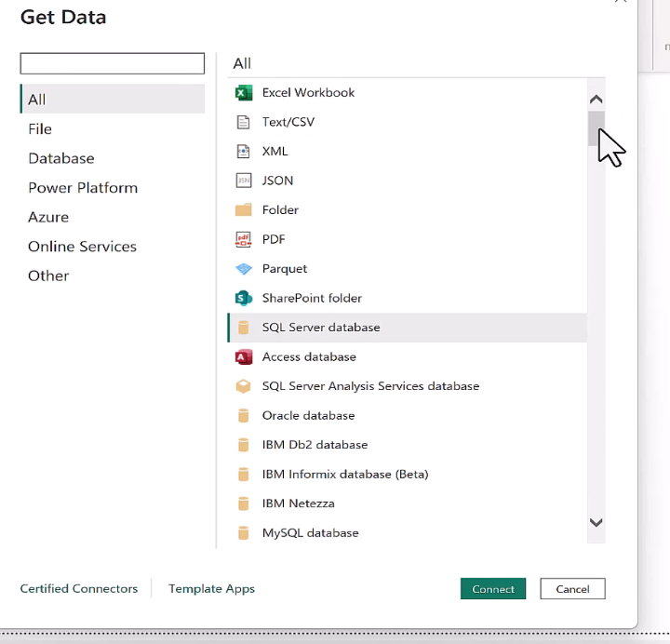Open the Power Platform category
The height and width of the screenshot is (644, 670).
point(83,188)
